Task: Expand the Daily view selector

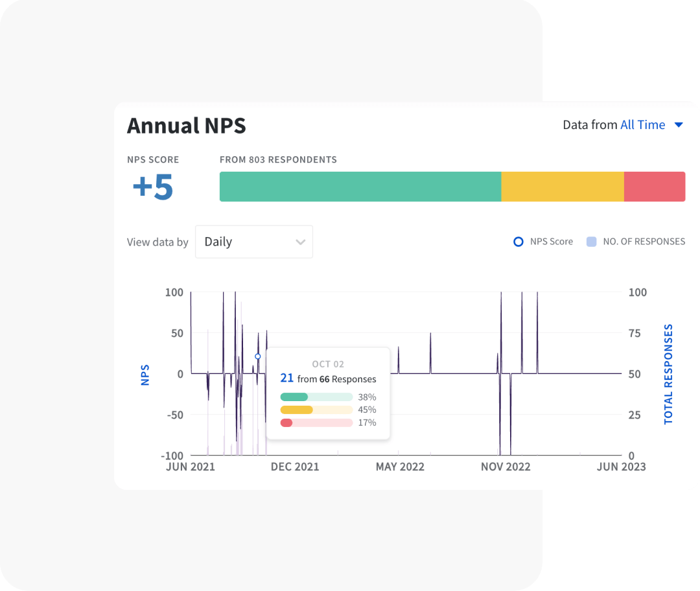Action: (253, 241)
